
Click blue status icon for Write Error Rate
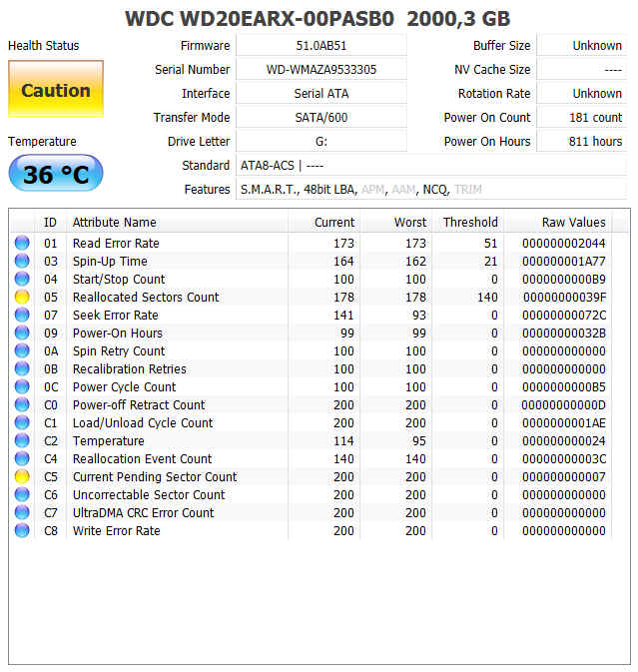22,530
